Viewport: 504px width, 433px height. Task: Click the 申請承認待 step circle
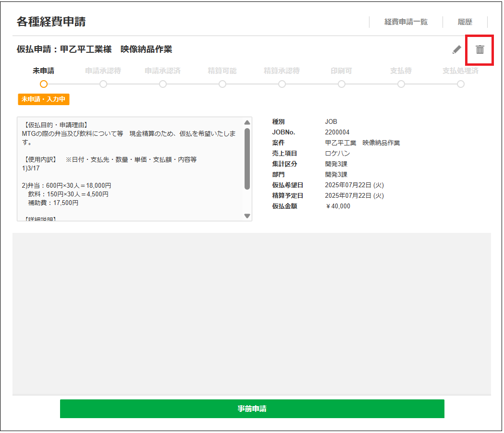103,84
